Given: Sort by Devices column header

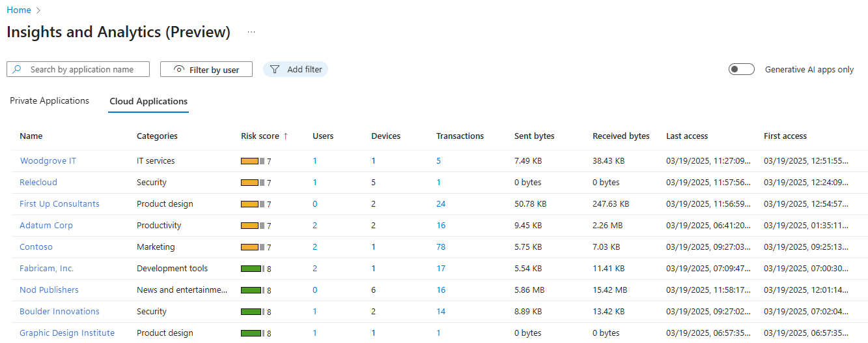Looking at the screenshot, I should [385, 136].
